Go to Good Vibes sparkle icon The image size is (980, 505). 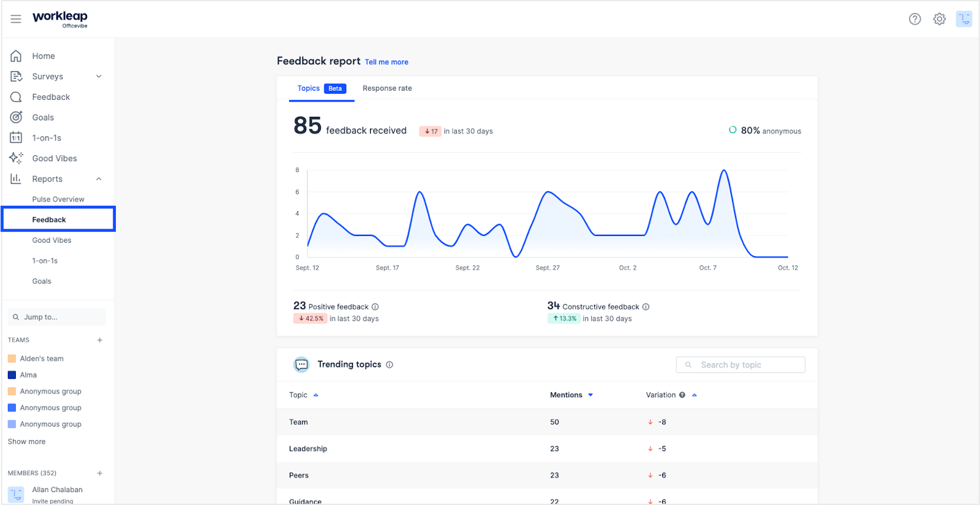coord(16,158)
